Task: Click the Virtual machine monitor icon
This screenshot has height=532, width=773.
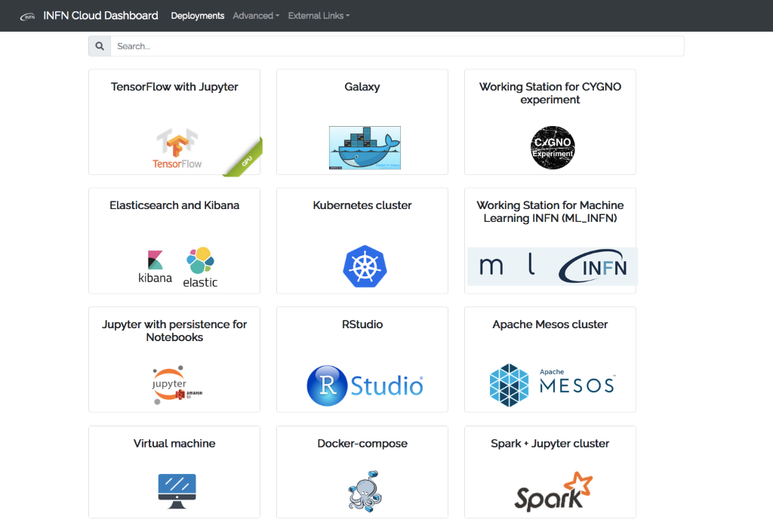Action: 177,491
